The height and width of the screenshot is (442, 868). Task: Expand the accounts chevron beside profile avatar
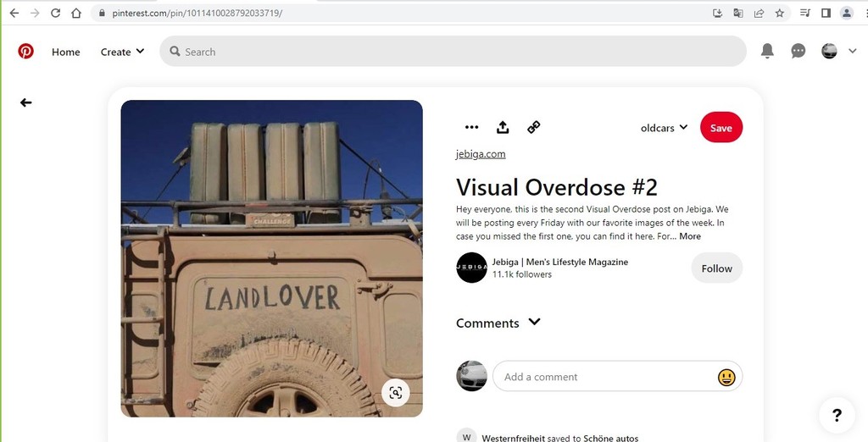click(x=853, y=51)
